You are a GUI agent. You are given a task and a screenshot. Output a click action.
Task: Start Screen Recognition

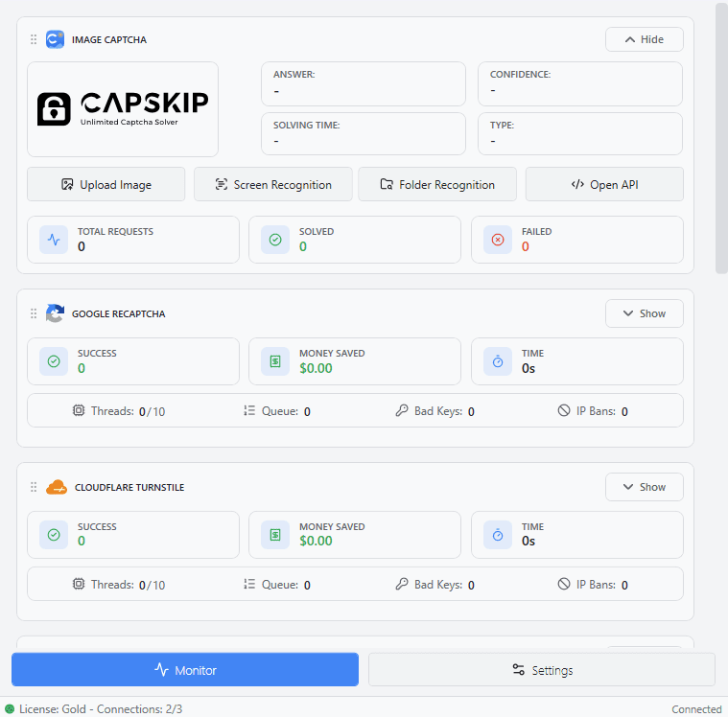point(273,184)
